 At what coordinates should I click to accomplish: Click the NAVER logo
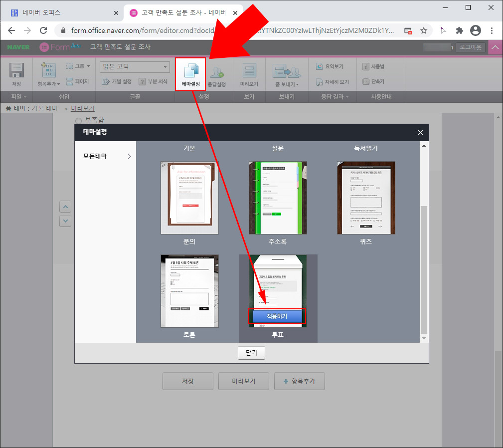18,47
